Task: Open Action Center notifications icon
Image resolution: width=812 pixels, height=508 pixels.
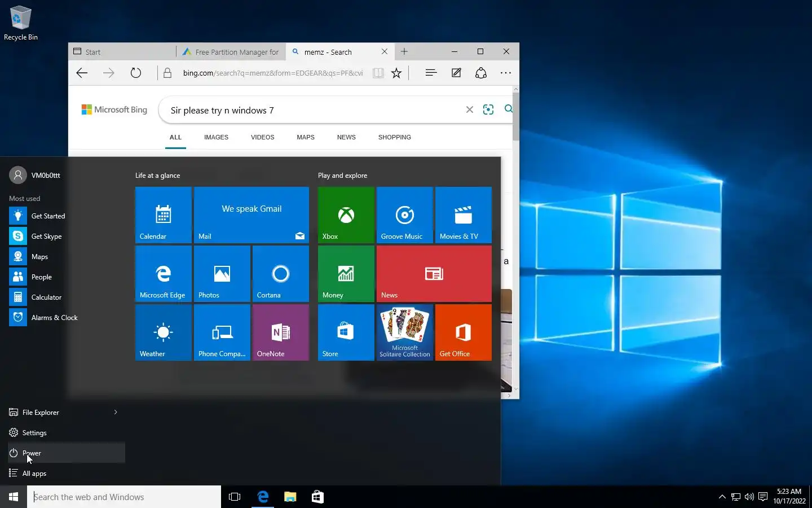Action: [763, 497]
